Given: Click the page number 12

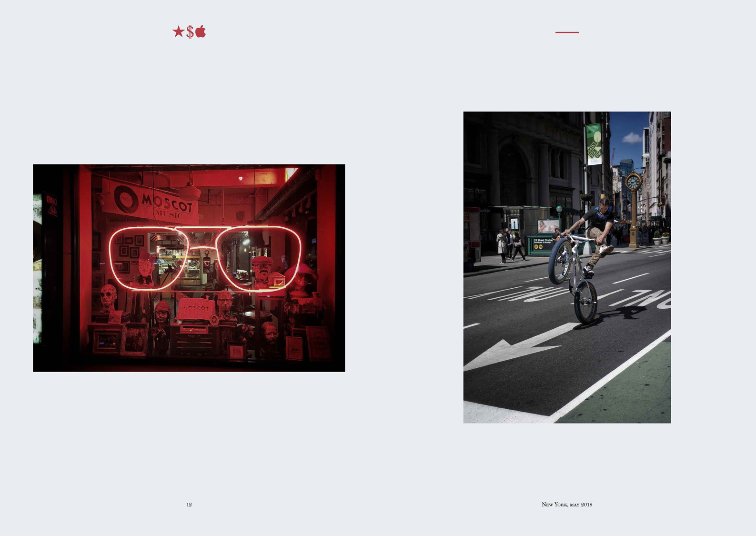Looking at the screenshot, I should (x=189, y=505).
